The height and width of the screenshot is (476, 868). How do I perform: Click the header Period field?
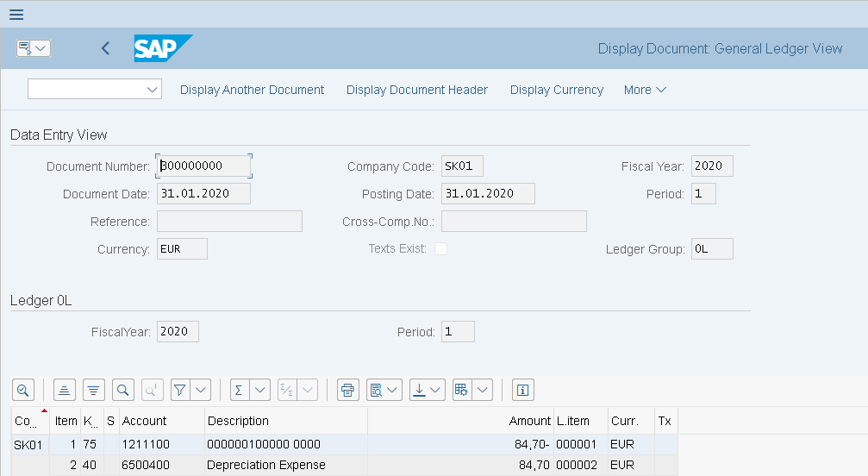point(703,194)
